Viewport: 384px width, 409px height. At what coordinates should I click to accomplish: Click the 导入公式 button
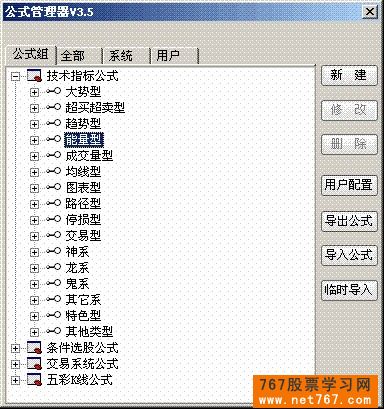[349, 255]
